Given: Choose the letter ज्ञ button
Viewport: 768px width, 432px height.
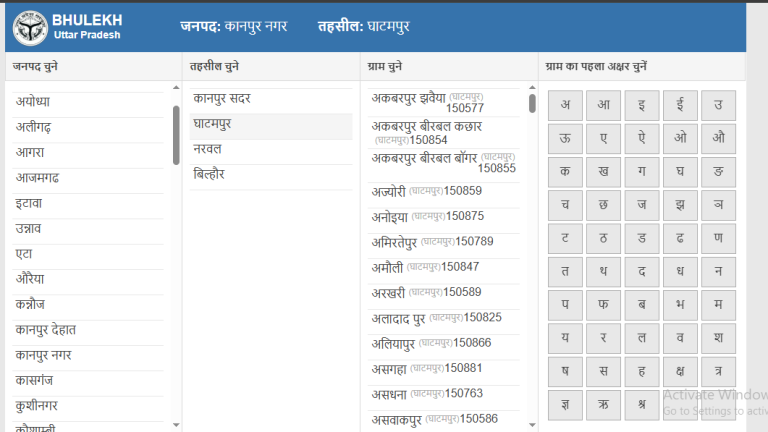Looking at the screenshot, I should (565, 402).
